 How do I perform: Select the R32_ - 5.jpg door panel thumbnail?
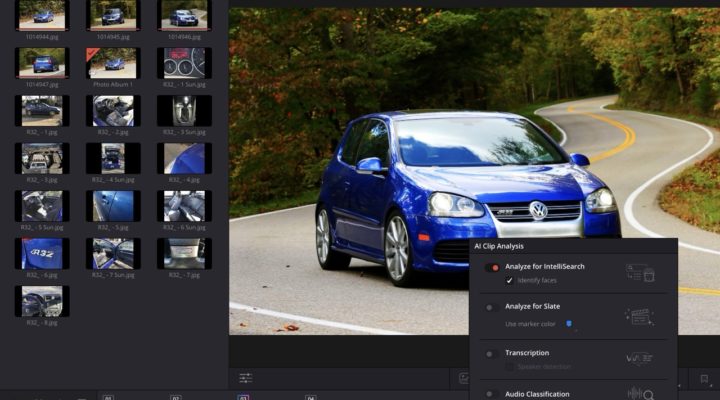click(x=113, y=206)
